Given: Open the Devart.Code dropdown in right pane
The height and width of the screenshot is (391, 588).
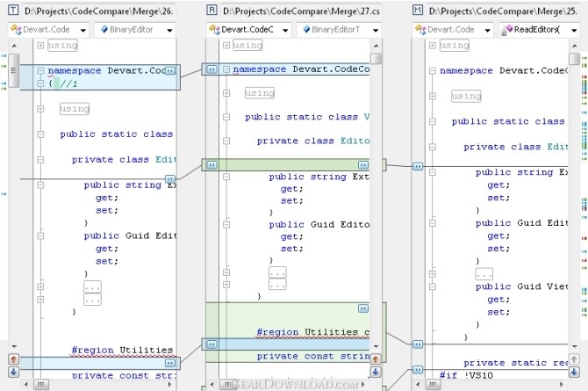Looking at the screenshot, I should 487,30.
